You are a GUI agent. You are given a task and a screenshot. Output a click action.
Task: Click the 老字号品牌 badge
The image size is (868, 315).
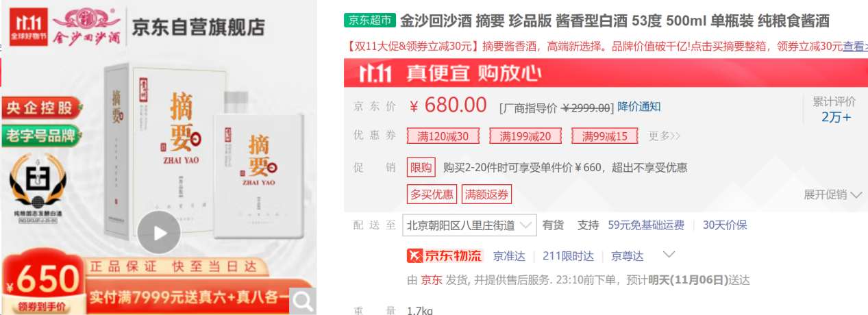coord(40,135)
